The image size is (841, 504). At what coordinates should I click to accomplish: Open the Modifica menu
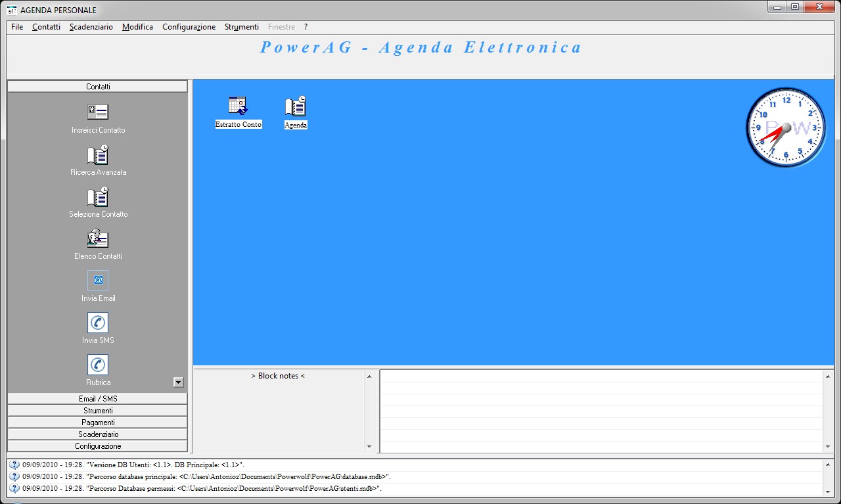click(137, 27)
